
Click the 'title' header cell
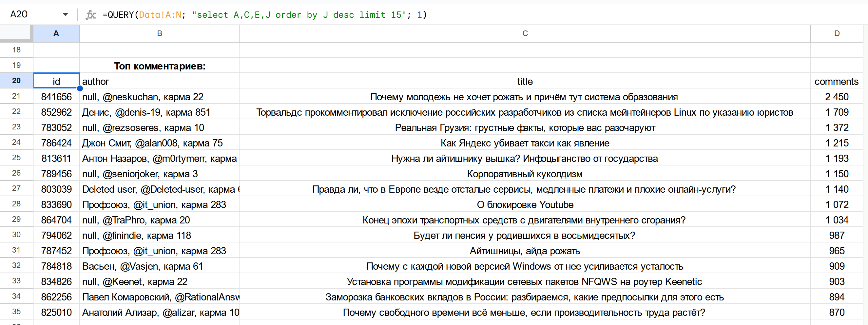pyautogui.click(x=525, y=82)
